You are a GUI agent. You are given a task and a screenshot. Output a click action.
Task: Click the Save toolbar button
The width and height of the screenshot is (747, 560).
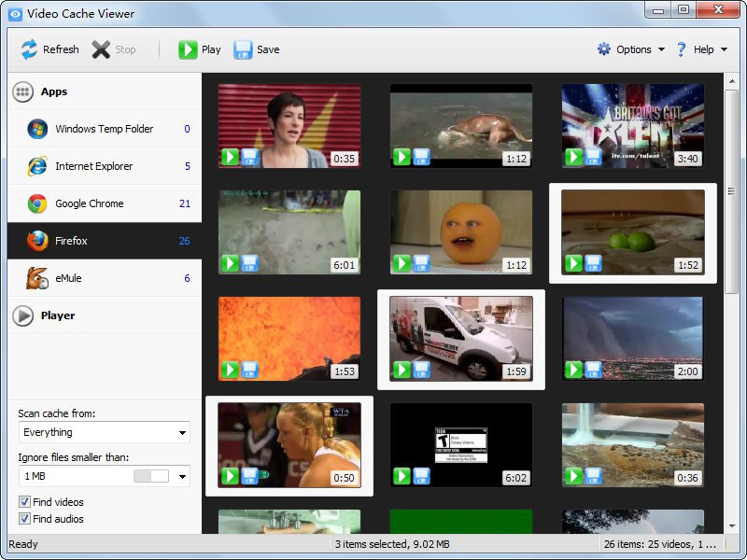[257, 49]
